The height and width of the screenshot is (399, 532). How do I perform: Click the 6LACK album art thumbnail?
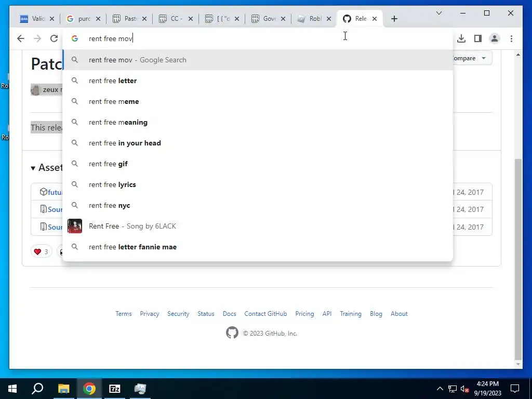tap(75, 226)
